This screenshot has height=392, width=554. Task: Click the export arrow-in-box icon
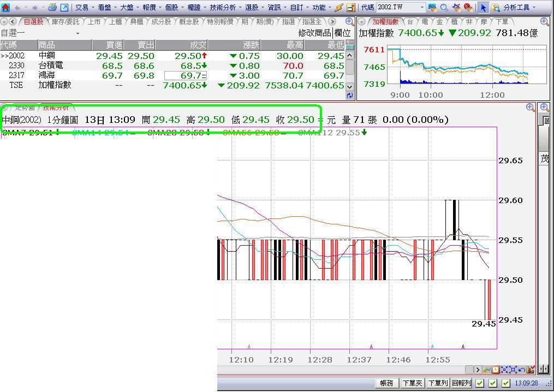(x=64, y=7)
